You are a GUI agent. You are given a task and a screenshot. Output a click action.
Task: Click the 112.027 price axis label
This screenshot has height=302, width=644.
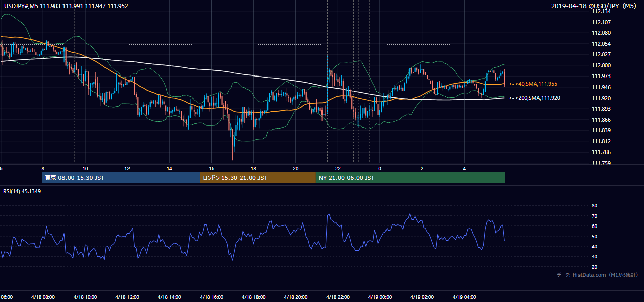(601, 54)
